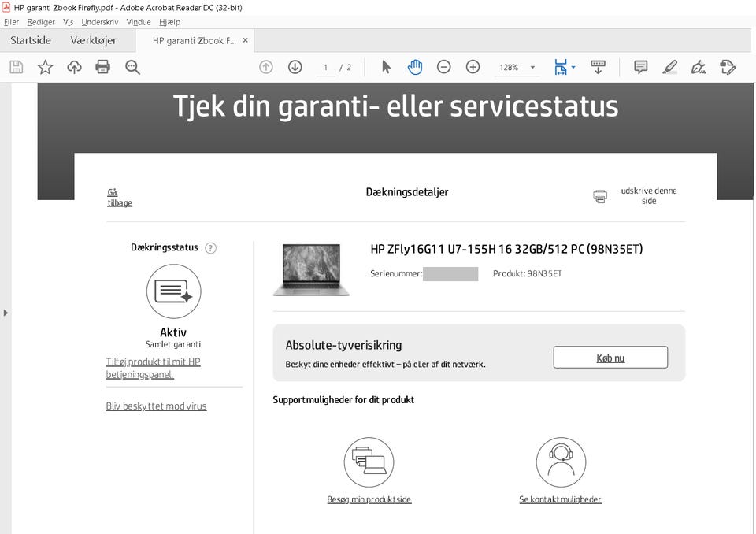Go to next page arrow
Screen dimensions: 756x534
295,67
